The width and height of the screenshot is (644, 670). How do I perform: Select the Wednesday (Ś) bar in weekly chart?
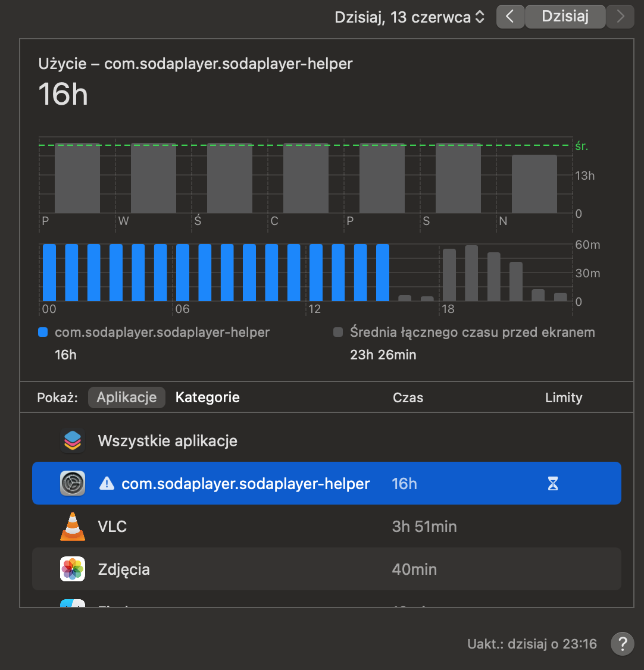click(230, 178)
